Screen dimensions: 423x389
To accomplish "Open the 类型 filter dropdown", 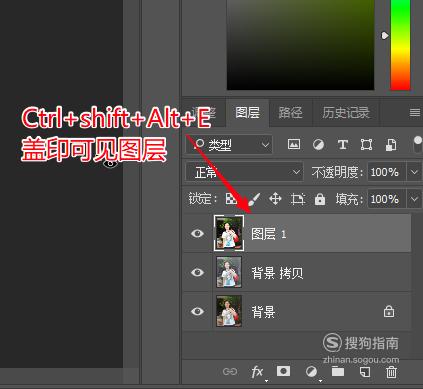I will click(229, 145).
